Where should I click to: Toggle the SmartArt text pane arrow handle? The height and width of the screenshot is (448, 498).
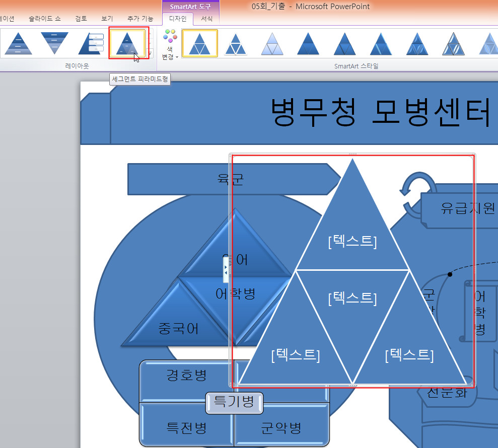(226, 270)
